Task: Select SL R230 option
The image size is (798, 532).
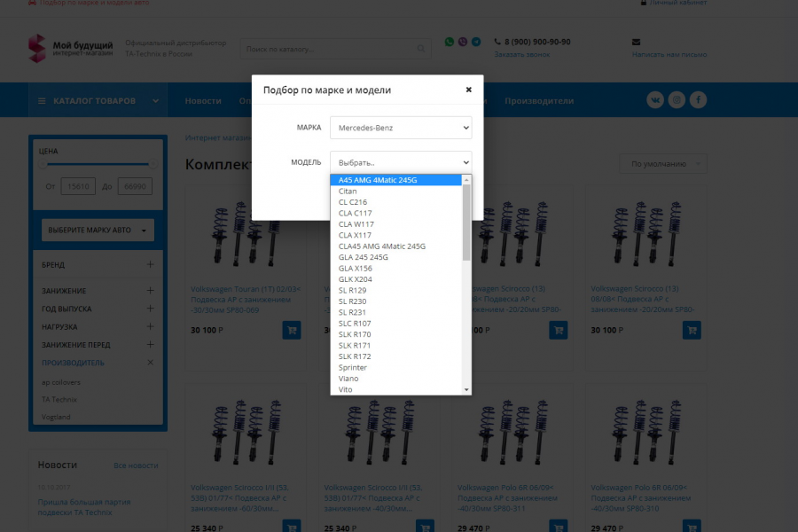Action: click(396, 301)
